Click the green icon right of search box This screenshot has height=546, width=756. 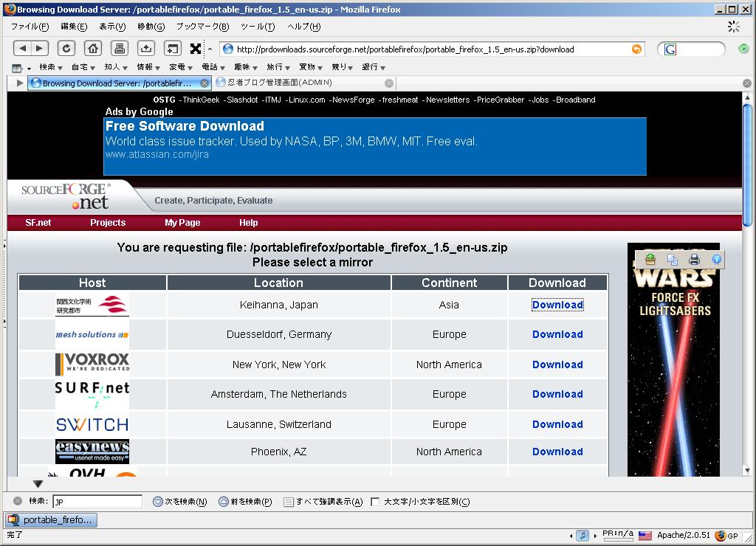(743, 48)
